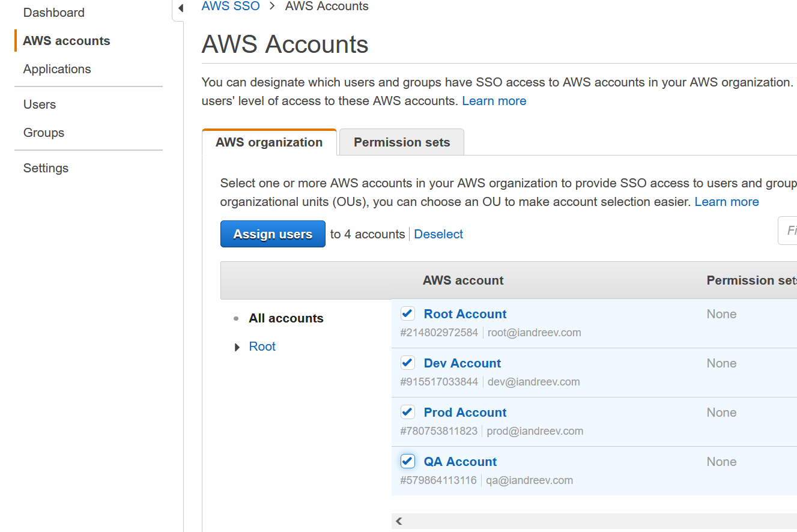Viewport: 797px width, 532px height.
Task: Collapse the sidebar with the left arrow
Action: 180,8
